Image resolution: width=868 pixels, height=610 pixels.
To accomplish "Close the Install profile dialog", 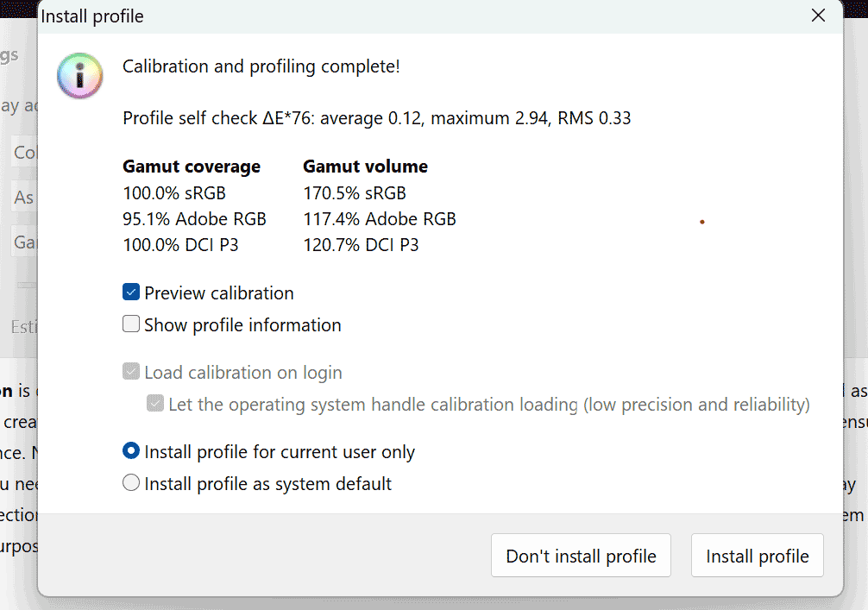I will pyautogui.click(x=818, y=16).
